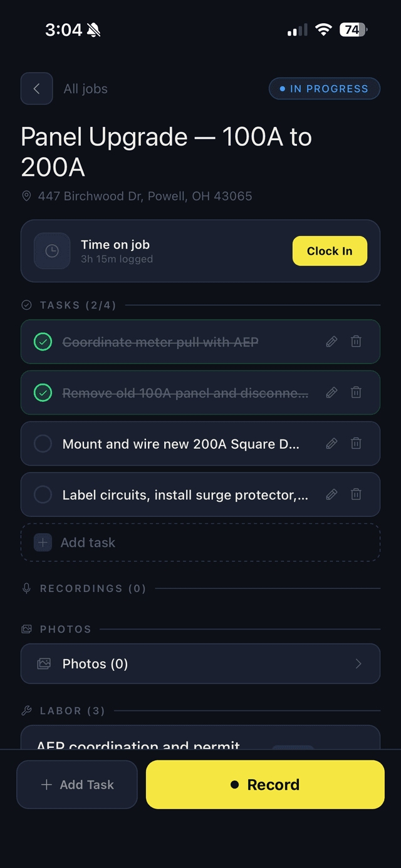This screenshot has height=868, width=401.
Task: Open the IN PROGRESS status badge
Action: click(324, 88)
